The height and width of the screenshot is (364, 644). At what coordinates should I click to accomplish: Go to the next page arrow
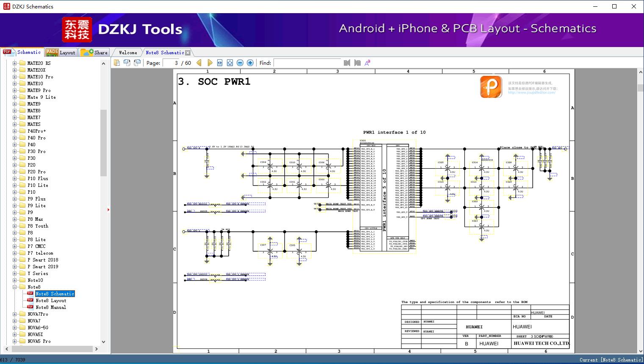[210, 63]
